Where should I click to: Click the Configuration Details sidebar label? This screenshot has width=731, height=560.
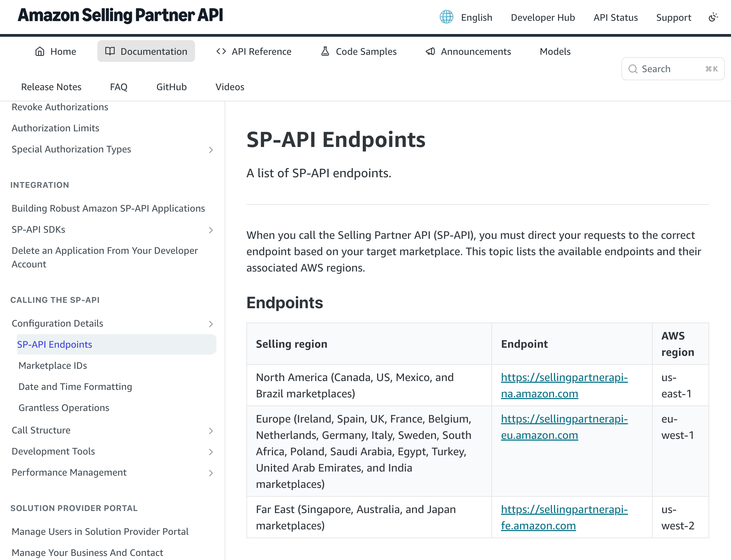coord(57,323)
